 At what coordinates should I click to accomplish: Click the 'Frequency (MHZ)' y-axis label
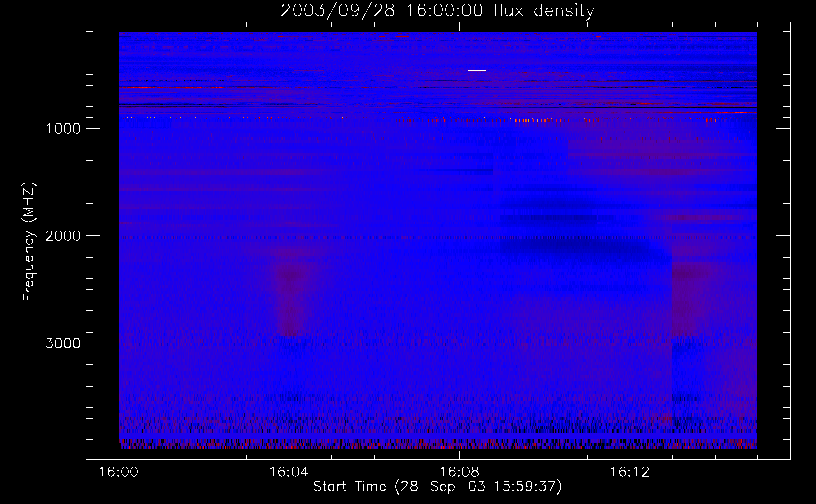(29, 242)
